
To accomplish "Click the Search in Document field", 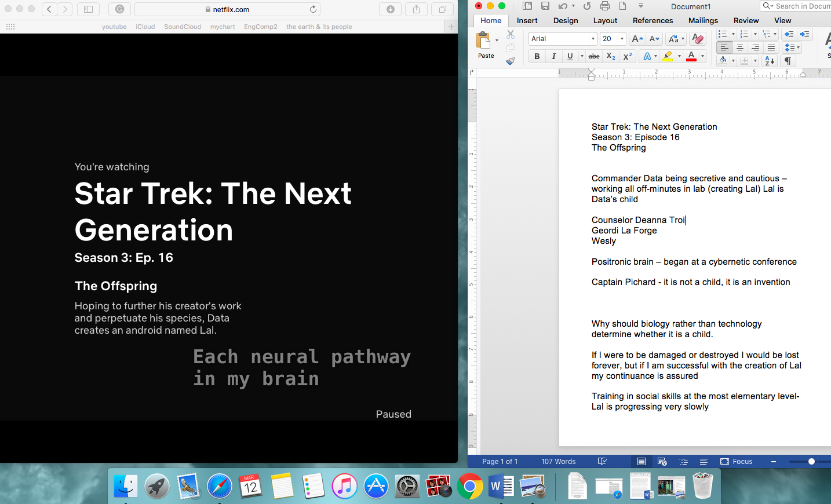I will point(796,6).
